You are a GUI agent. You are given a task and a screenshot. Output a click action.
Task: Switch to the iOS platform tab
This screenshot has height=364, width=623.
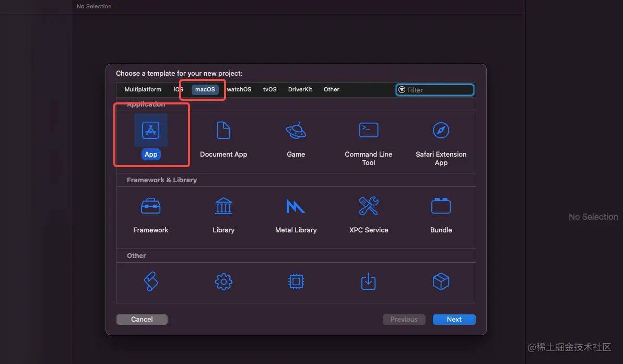coord(178,89)
